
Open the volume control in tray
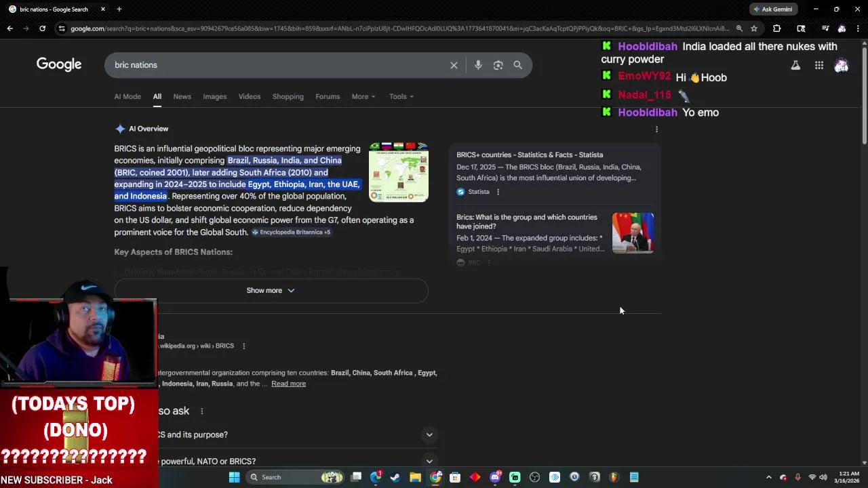[823, 477]
